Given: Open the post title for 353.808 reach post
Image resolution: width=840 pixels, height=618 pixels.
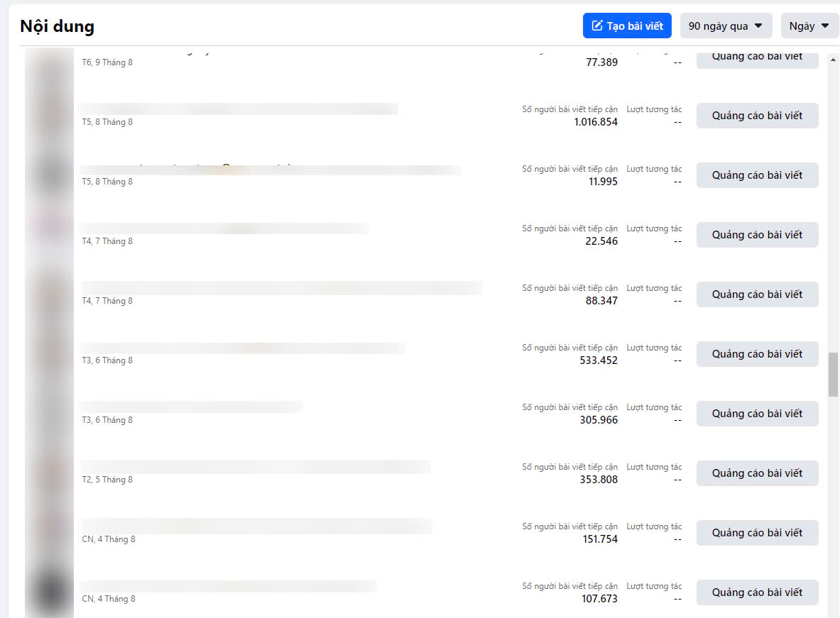Looking at the screenshot, I should click(256, 467).
